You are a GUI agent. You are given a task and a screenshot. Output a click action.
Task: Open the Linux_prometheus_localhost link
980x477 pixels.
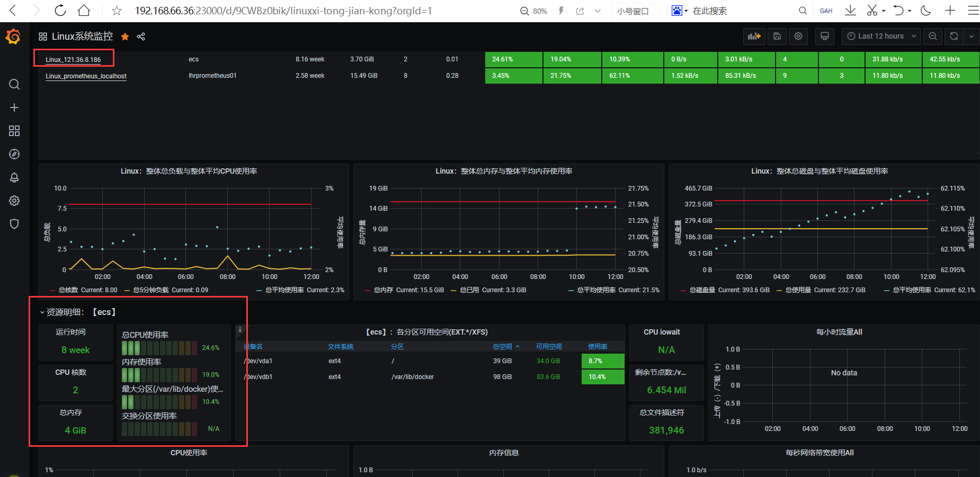(x=86, y=76)
